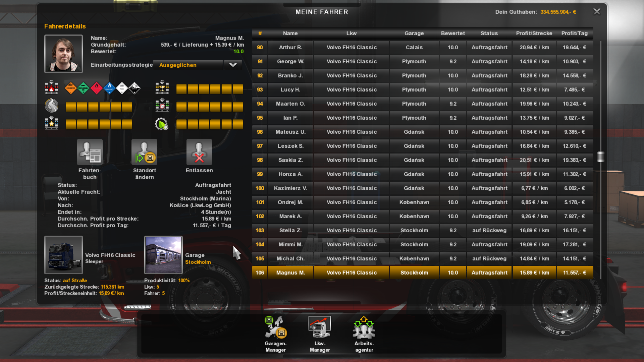The height and width of the screenshot is (362, 644).
Task: Click the ADR hazardous cargo skill icon
Action: [x=52, y=88]
